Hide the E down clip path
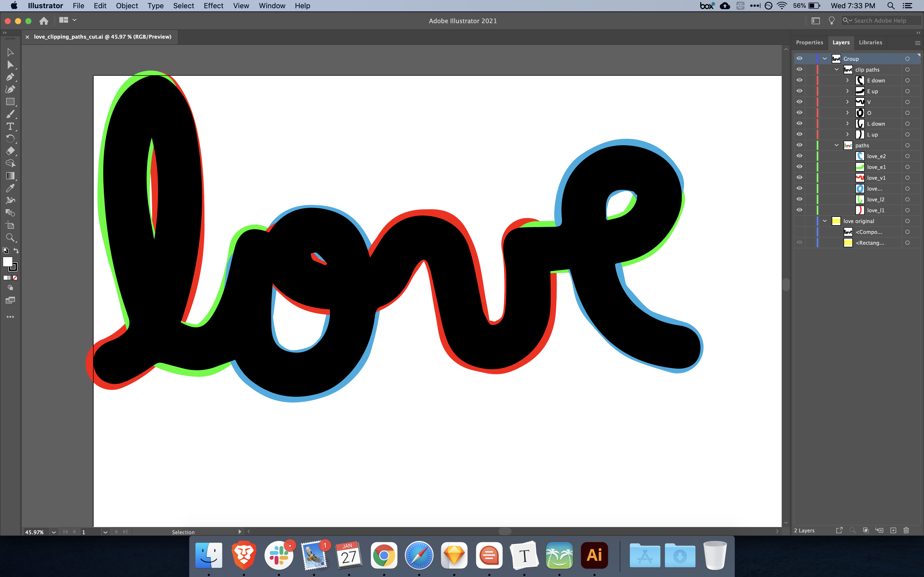Image resolution: width=924 pixels, height=577 pixels. tap(800, 80)
